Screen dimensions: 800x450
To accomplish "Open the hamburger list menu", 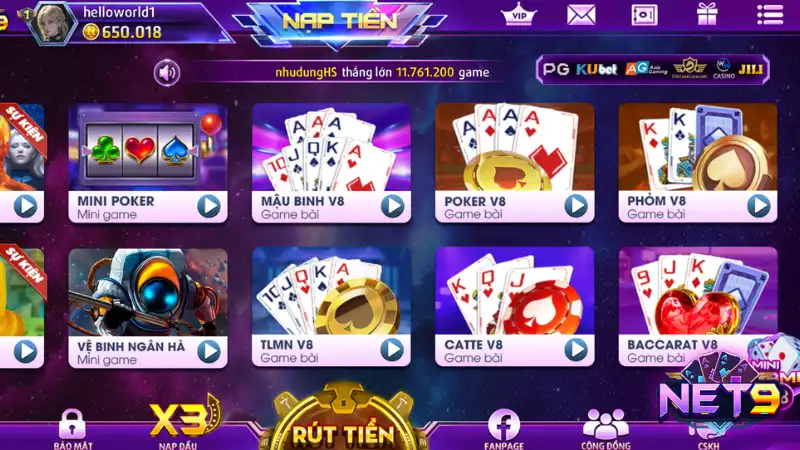I will (770, 14).
